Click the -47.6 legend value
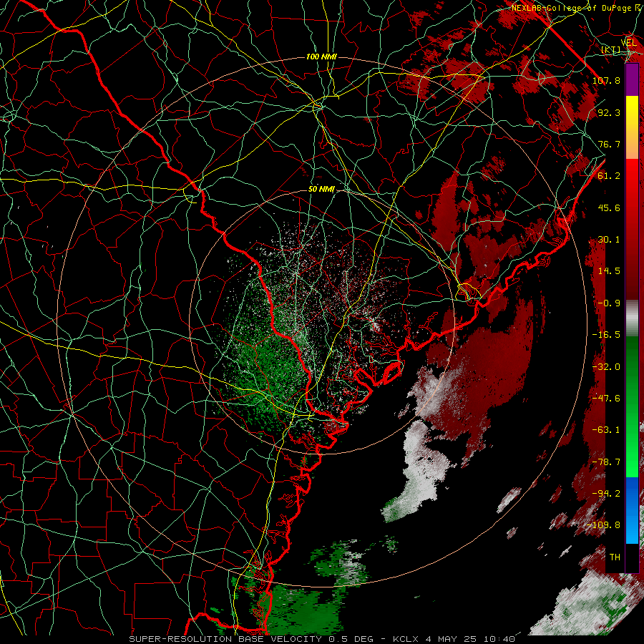Screen dimensions: 644x644 click(x=606, y=399)
